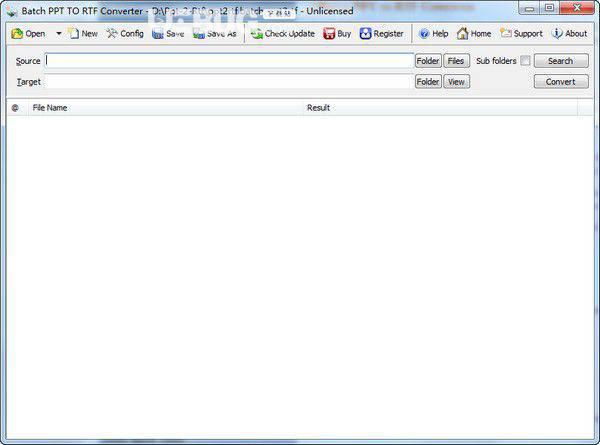Viewport: 600px width, 445px height.
Task: Add source Files via Files button
Action: point(456,61)
